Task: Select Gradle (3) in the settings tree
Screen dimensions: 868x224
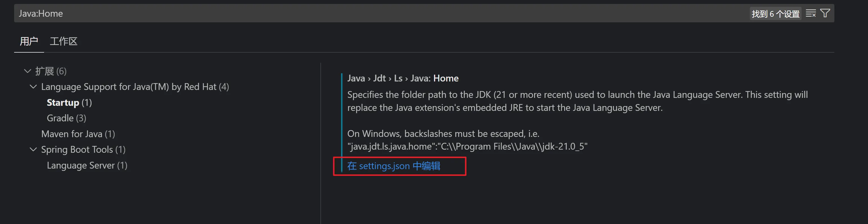Action: point(66,118)
